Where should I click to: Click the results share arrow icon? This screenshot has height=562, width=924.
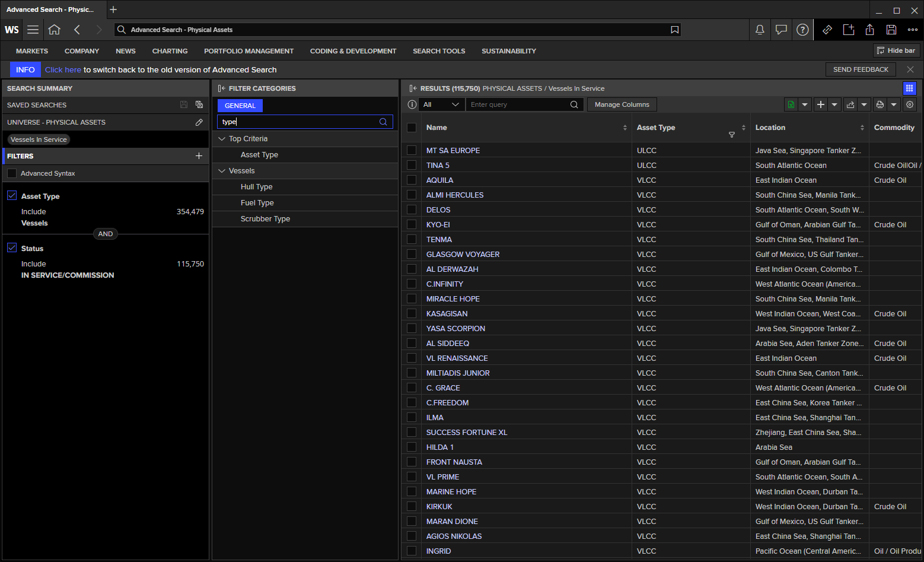(850, 104)
